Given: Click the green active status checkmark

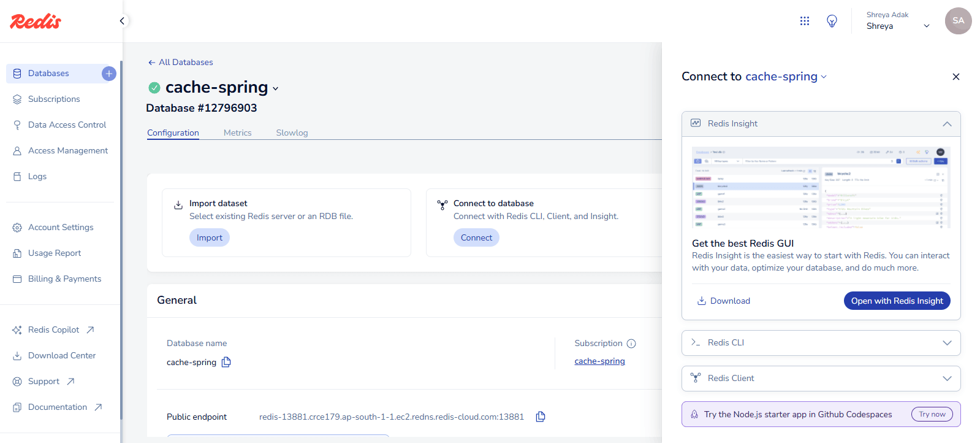Looking at the screenshot, I should tap(154, 88).
